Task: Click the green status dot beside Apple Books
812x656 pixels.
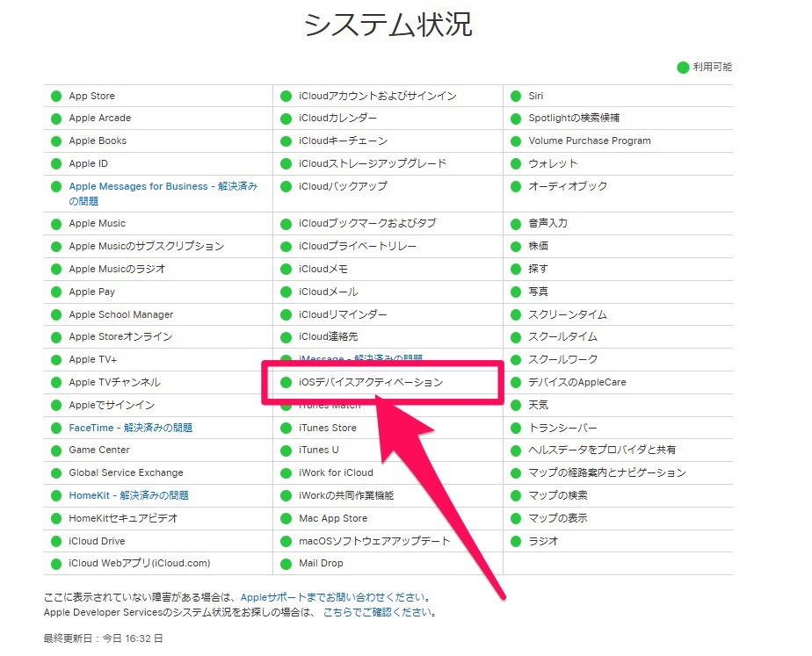Action: click(x=56, y=141)
